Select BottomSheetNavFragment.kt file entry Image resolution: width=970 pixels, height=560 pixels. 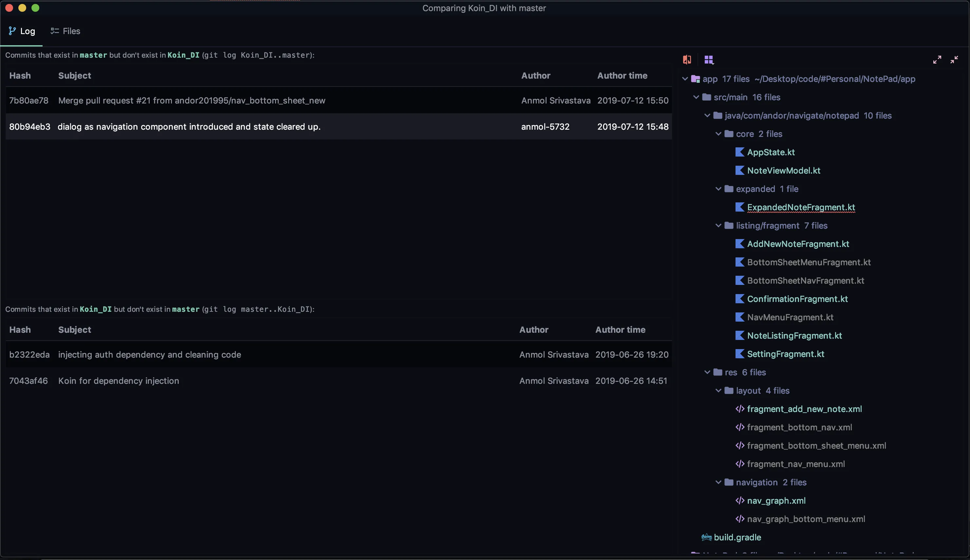[x=805, y=281]
